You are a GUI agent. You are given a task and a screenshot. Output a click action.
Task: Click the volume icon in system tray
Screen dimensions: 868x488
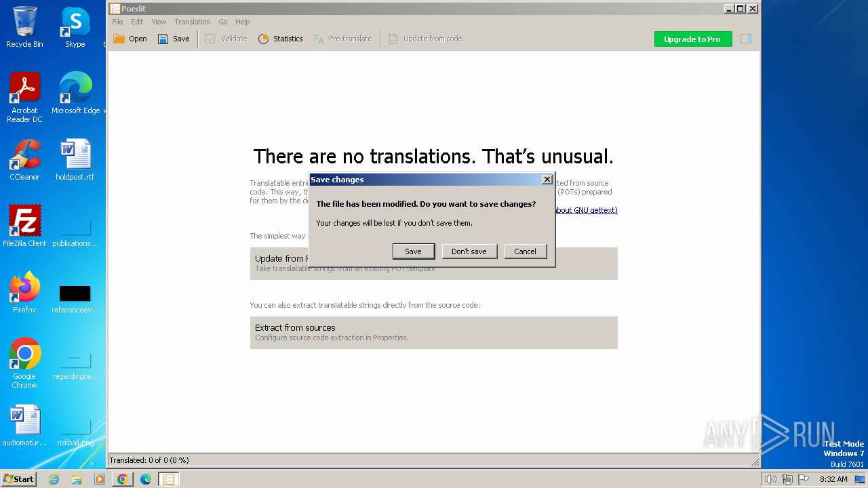[770, 479]
